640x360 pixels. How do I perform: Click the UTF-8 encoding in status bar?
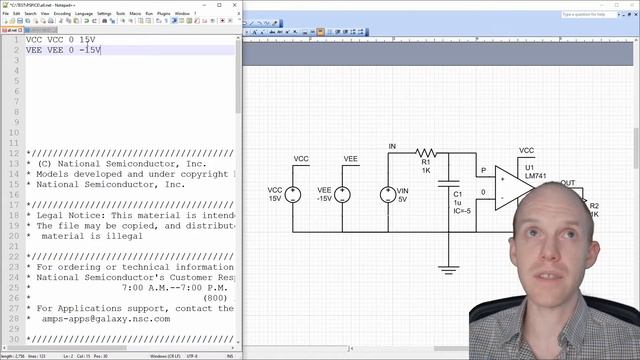coord(192,356)
